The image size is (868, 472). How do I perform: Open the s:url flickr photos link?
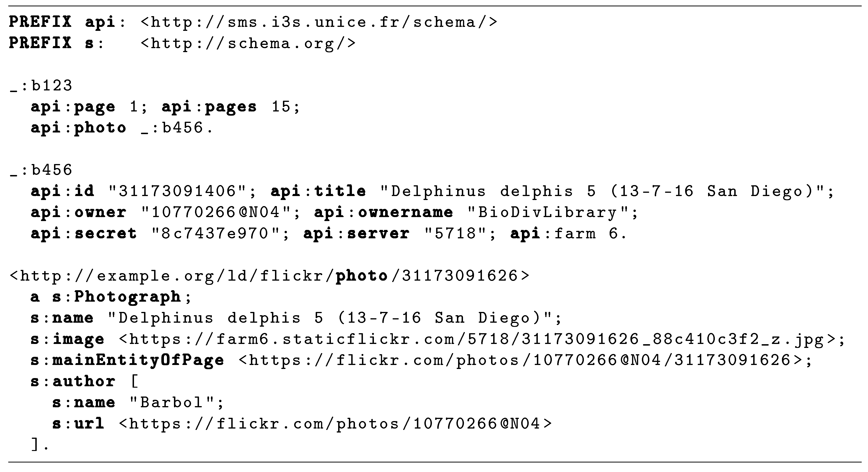335,424
